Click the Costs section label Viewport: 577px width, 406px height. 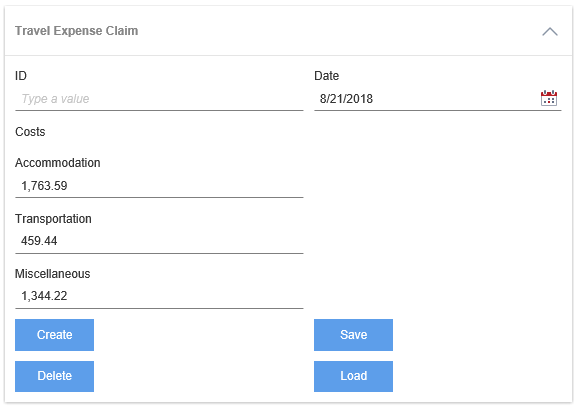click(x=30, y=132)
